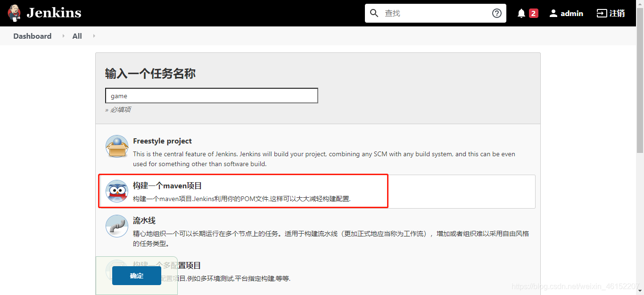This screenshot has width=644, height=295.
Task: Go to Dashboard breadcrumb
Action: coord(33,36)
